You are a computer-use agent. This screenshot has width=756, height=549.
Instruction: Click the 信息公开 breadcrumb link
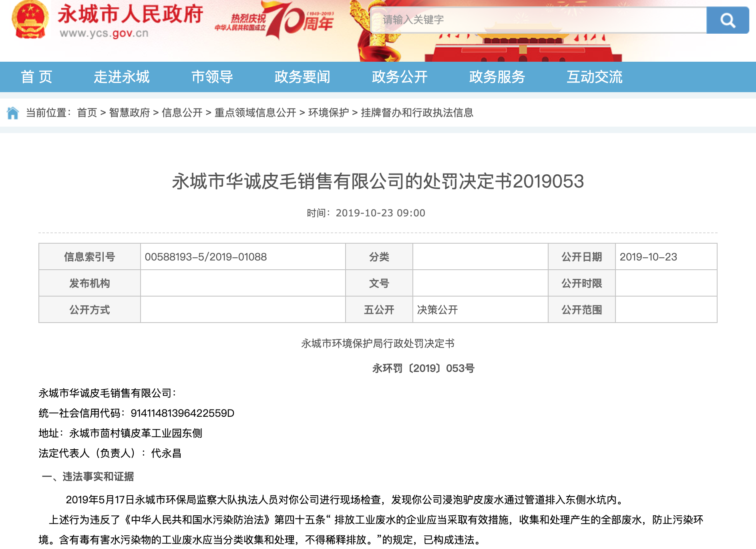[x=182, y=113]
